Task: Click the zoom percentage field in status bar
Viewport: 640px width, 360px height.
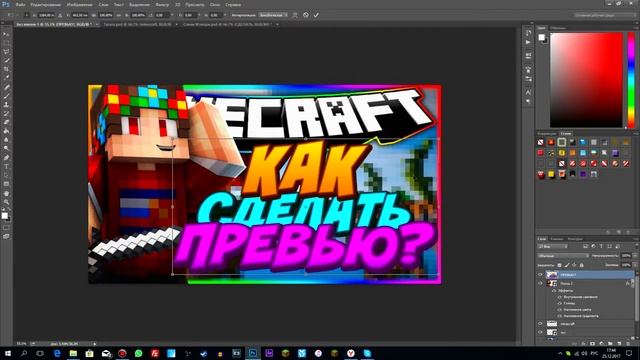Action: 21,344
